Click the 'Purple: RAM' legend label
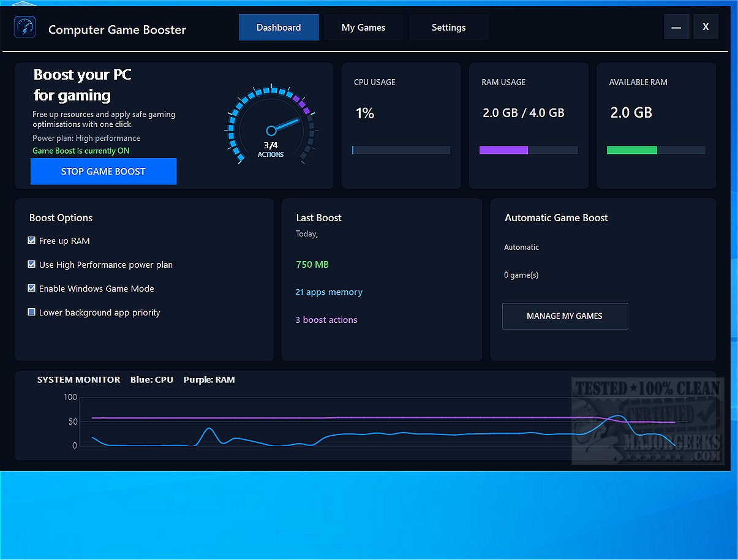738x560 pixels. click(209, 380)
